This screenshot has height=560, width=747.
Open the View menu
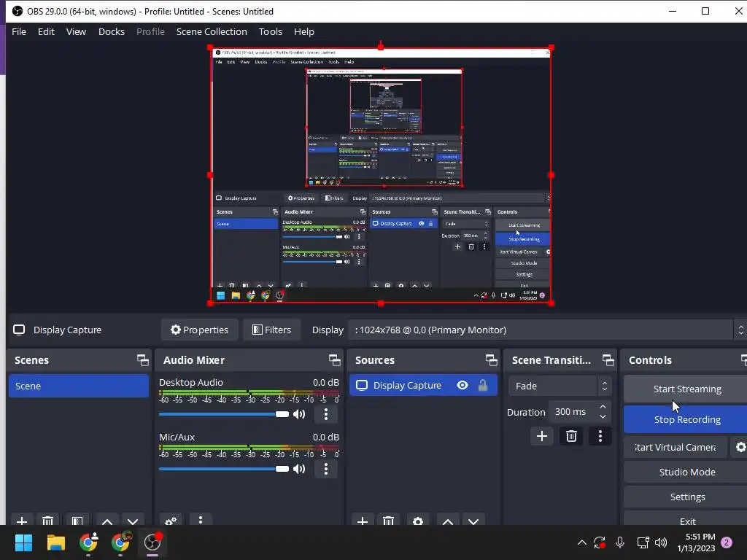point(76,31)
